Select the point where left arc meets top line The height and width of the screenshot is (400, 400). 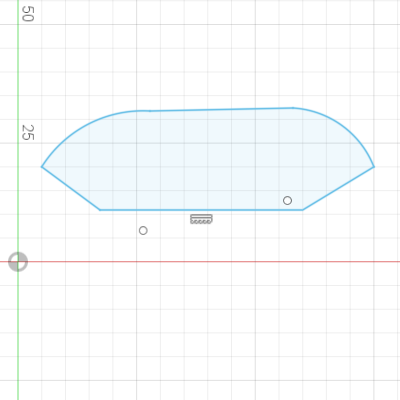coord(150,111)
